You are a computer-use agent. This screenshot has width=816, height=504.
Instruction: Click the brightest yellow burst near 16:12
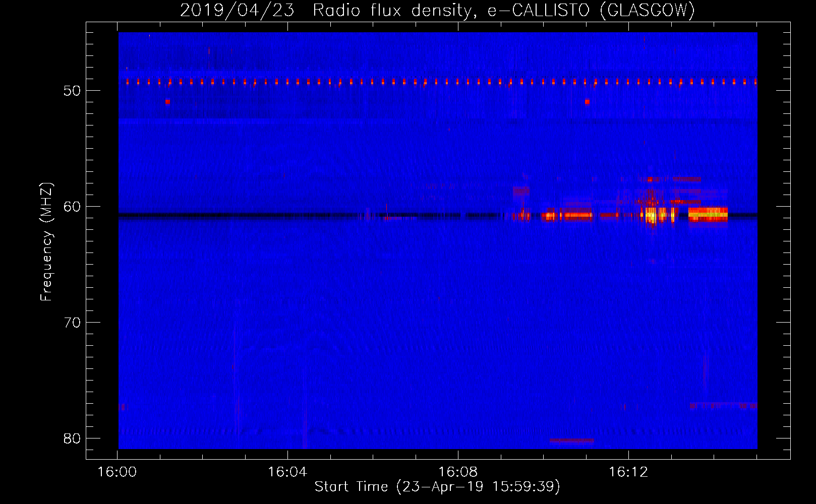[652, 215]
